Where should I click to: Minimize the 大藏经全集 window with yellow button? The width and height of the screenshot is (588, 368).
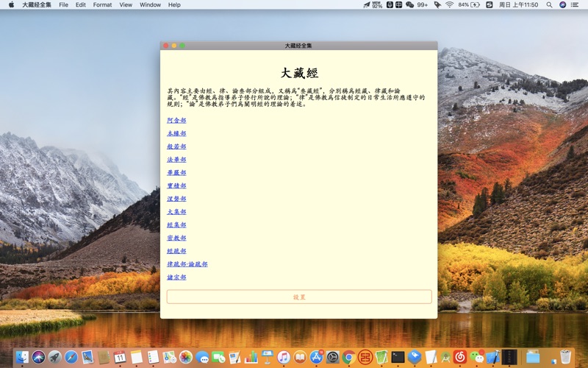click(x=174, y=46)
